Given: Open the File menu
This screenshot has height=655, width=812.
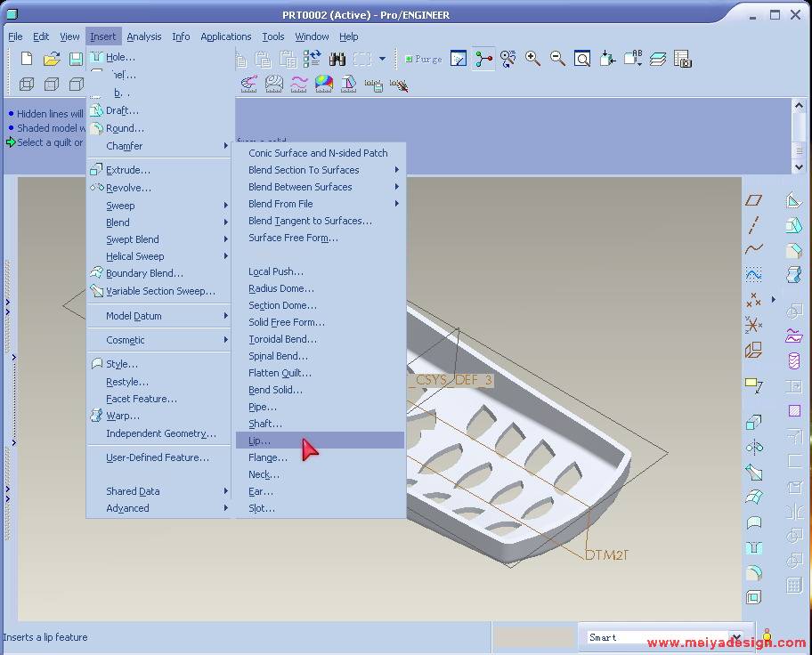Looking at the screenshot, I should click(15, 36).
